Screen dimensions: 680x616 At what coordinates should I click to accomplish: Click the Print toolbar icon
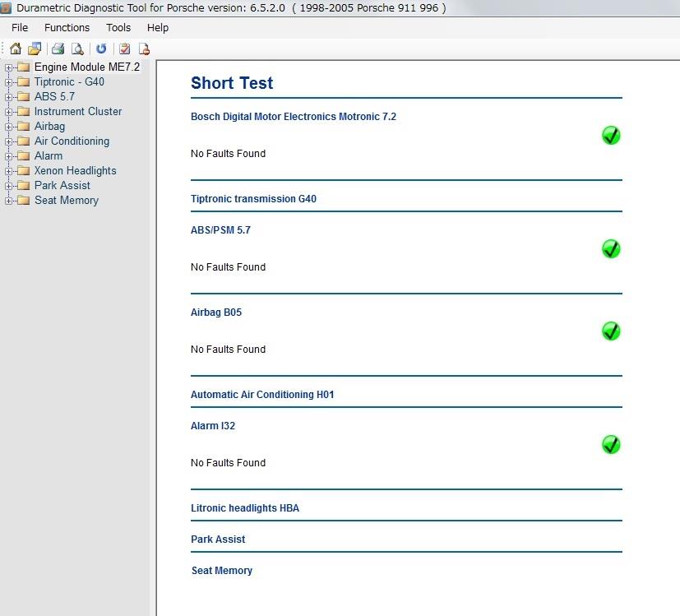point(58,49)
